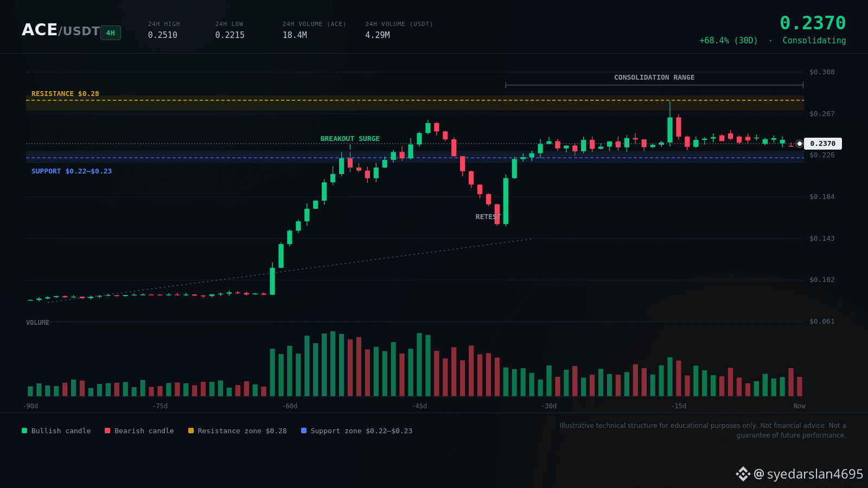Click the SUPPORT $0.22–$0.23 chart label
The image size is (868, 488).
click(x=72, y=171)
